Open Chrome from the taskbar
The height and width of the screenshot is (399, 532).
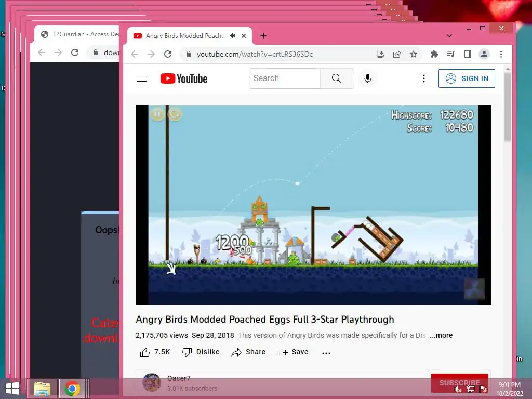(x=72, y=389)
